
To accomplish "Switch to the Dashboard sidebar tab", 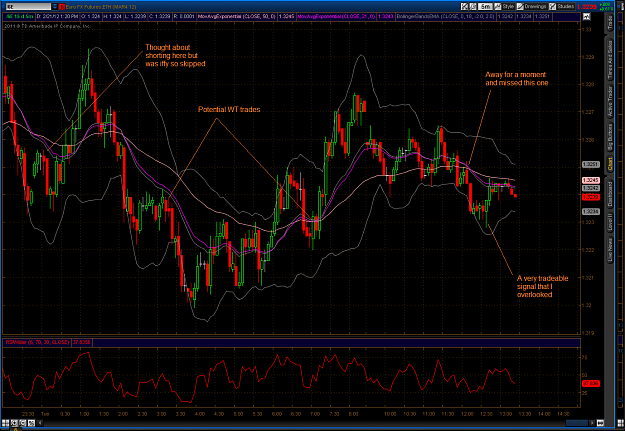I will tap(609, 195).
